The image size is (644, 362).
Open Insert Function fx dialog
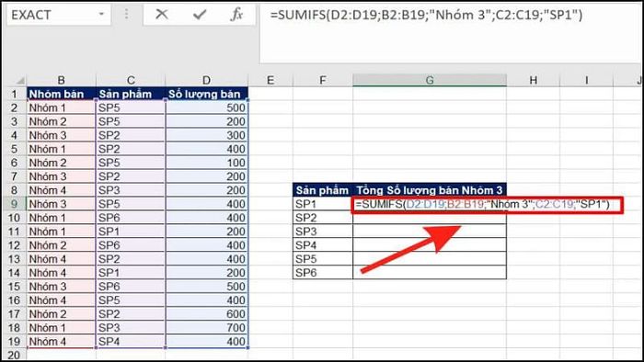(x=237, y=15)
